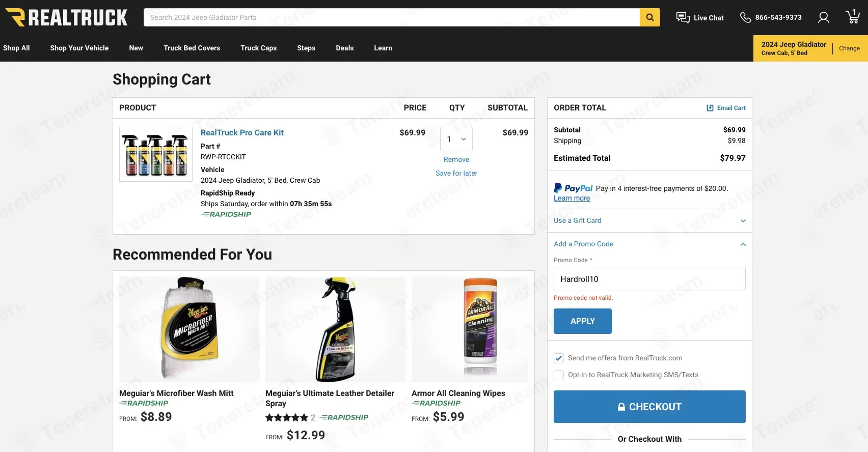
Task: Open Shop Your Vehicle menu
Action: (79, 48)
